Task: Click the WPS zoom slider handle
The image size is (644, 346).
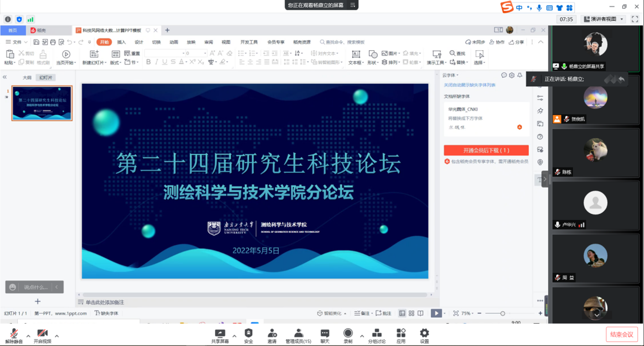Action: [x=502, y=313]
